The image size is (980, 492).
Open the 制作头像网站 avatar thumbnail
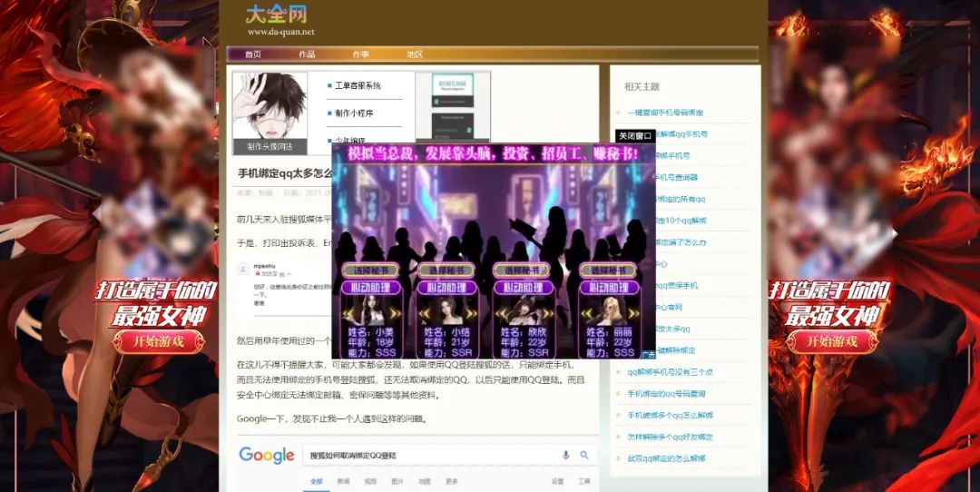[x=269, y=113]
